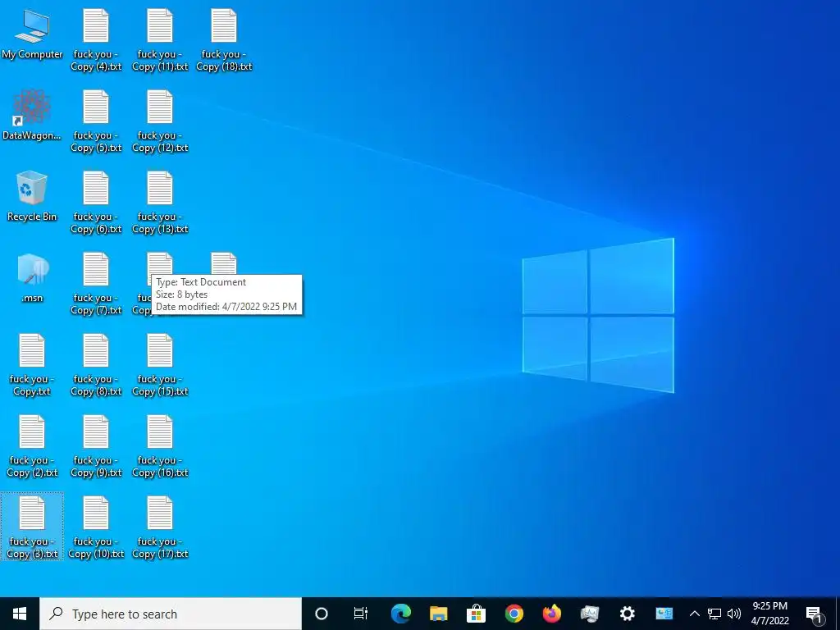Image resolution: width=840 pixels, height=630 pixels.
Task: Open the Windows Start menu
Action: [20, 614]
